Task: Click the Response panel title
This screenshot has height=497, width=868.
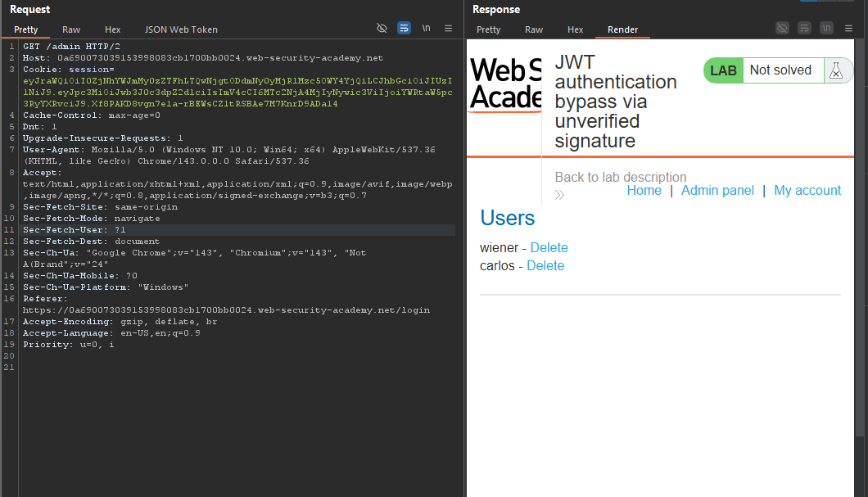Action: click(x=496, y=9)
